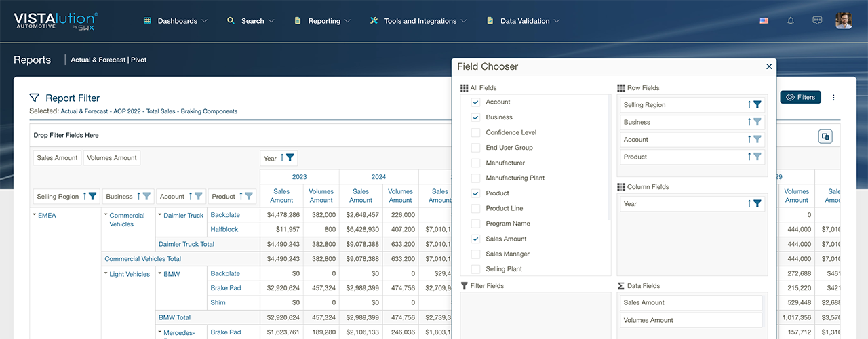Open the language flag selector

pyautogui.click(x=764, y=21)
